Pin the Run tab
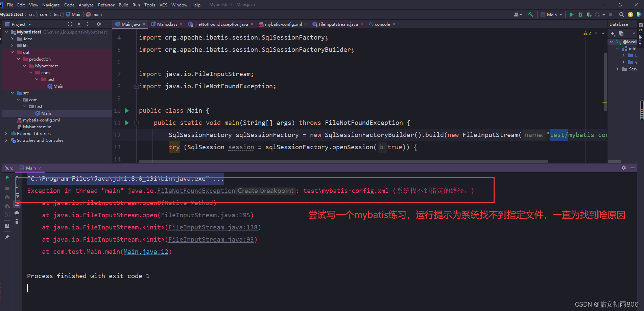Screen dimensions: 644x311 pos(7,237)
